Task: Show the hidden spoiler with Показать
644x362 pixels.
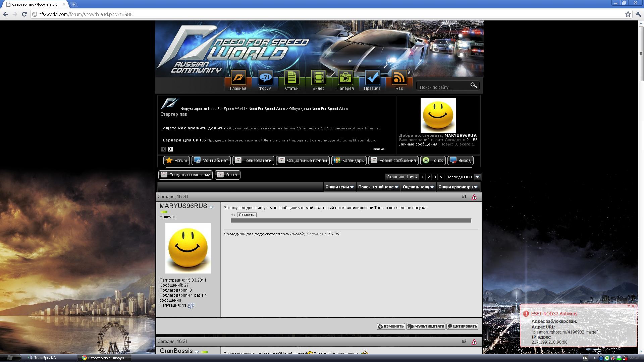Action: [x=247, y=215]
